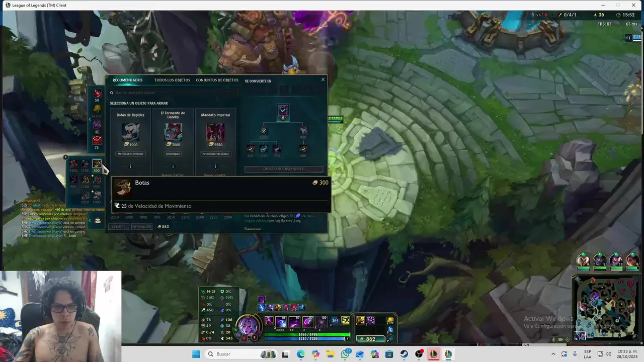
Task: Click the recall B button
Action: 390,330
